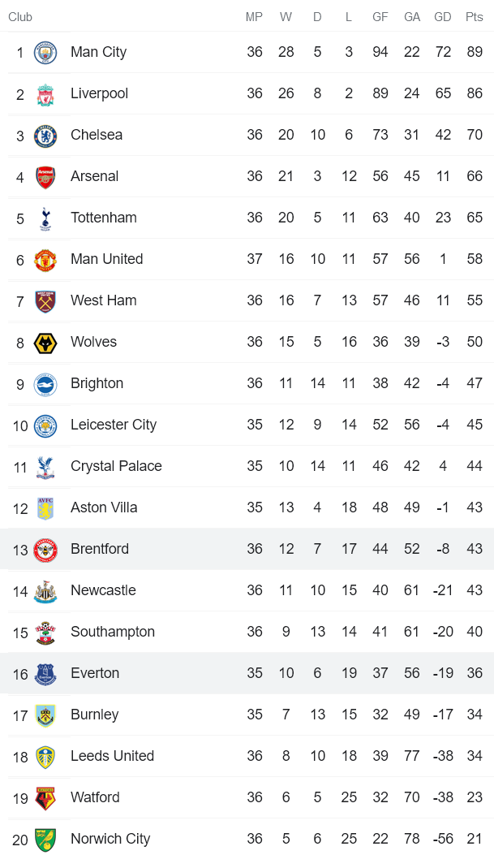
Task: Click the Tottenham club crest
Action: pos(45,218)
